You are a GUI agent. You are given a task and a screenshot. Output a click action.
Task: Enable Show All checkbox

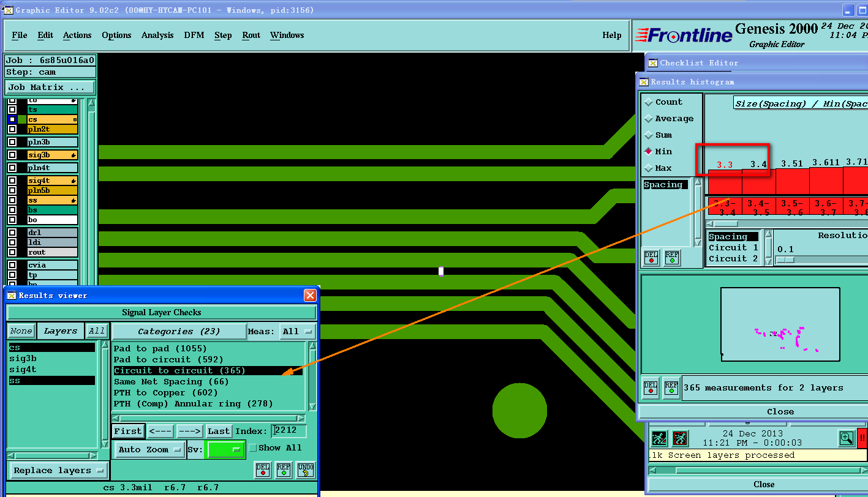pos(253,448)
